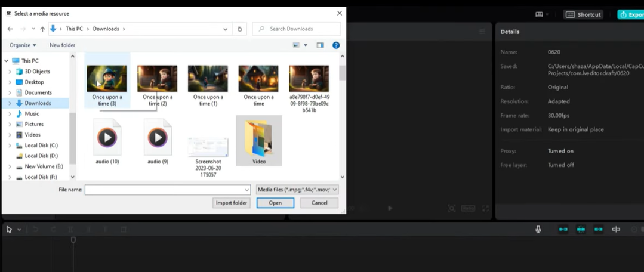Click the Refresh icon beside the address bar
Image resolution: width=644 pixels, height=272 pixels.
tap(240, 29)
